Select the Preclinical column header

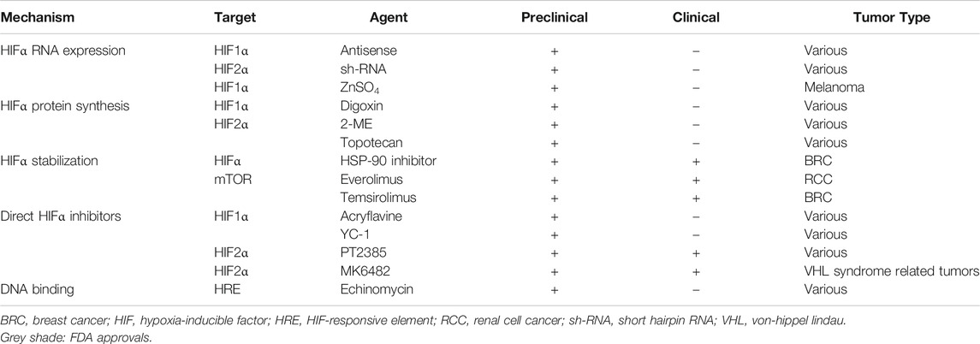point(554,17)
